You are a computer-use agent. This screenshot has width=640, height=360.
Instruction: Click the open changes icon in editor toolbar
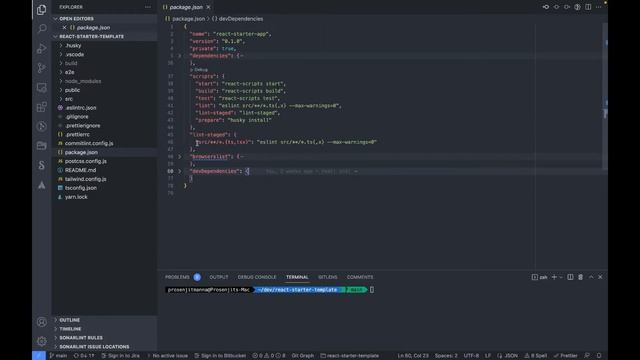coord(546,7)
